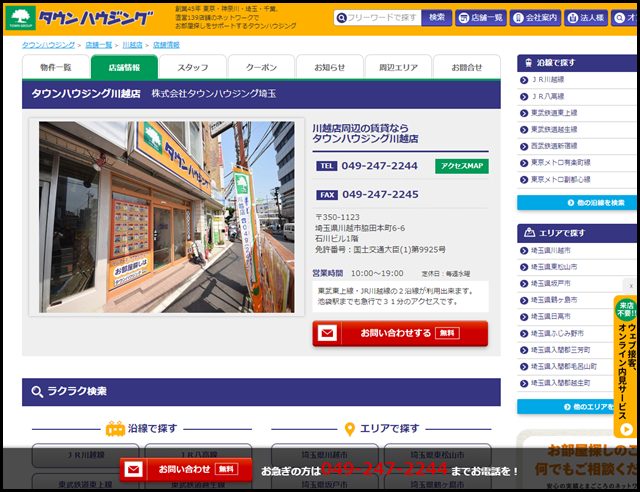Select arrow icon beside 東京メトロ副都心線

click(524, 180)
